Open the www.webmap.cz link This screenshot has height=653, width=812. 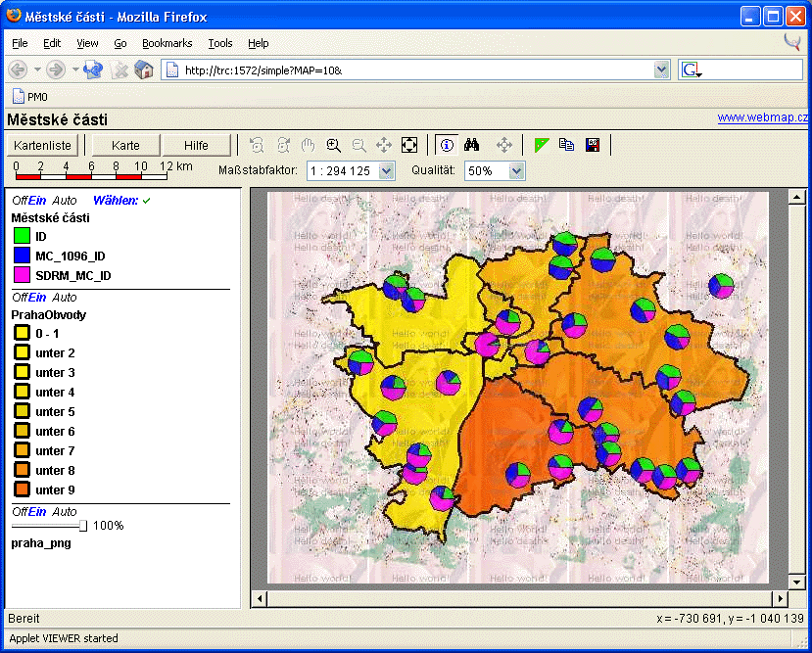[762, 117]
